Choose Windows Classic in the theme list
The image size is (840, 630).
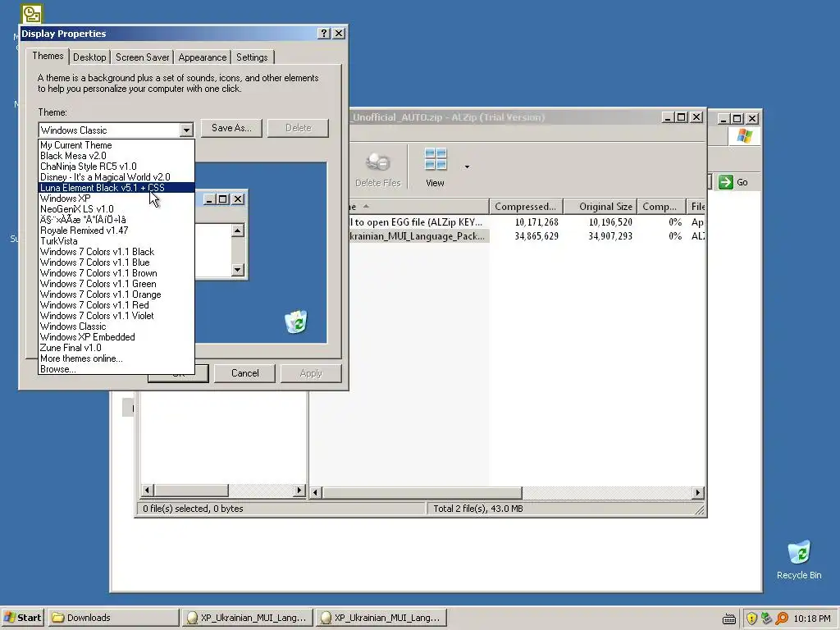pos(116,326)
